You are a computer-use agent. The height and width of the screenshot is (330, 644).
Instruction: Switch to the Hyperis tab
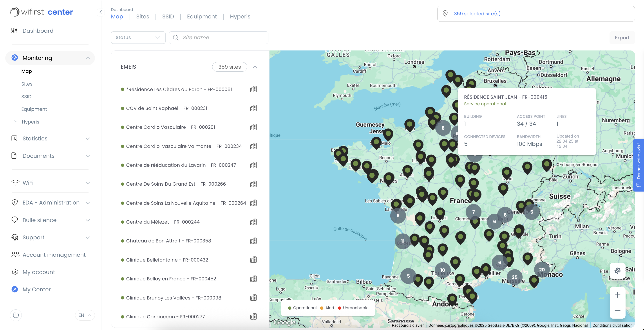click(x=240, y=16)
